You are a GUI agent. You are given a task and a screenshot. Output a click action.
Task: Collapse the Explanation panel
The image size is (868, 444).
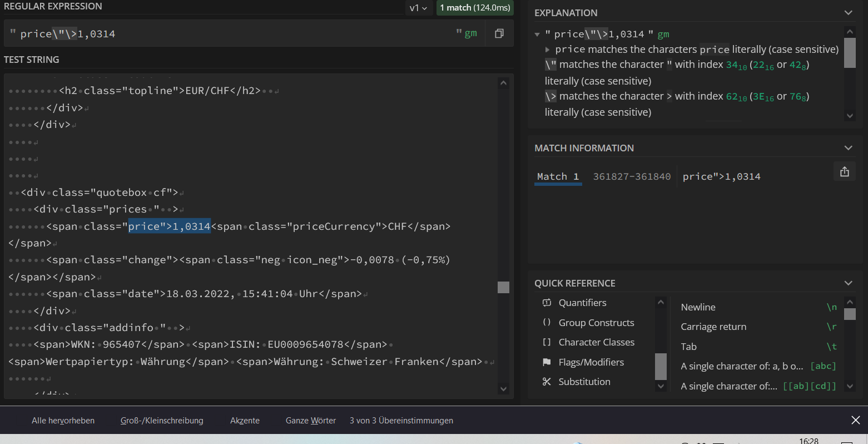848,13
